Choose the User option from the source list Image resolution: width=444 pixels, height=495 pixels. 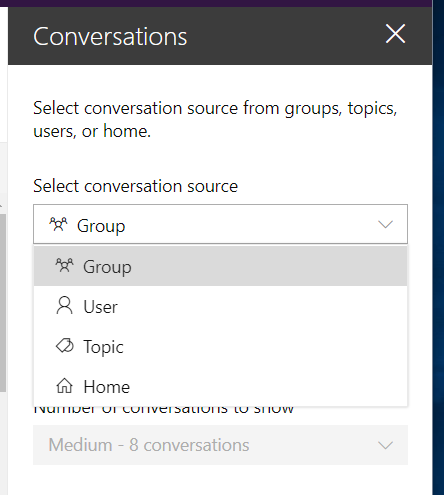[x=220, y=306]
